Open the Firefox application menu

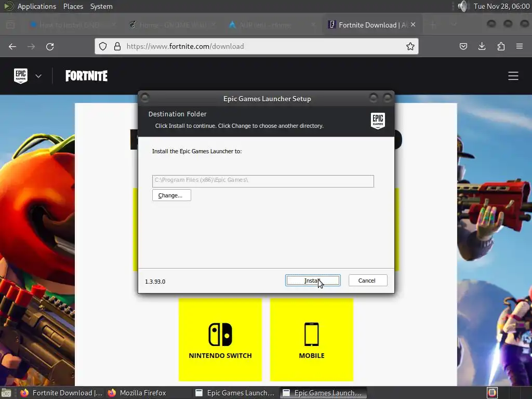(520, 46)
